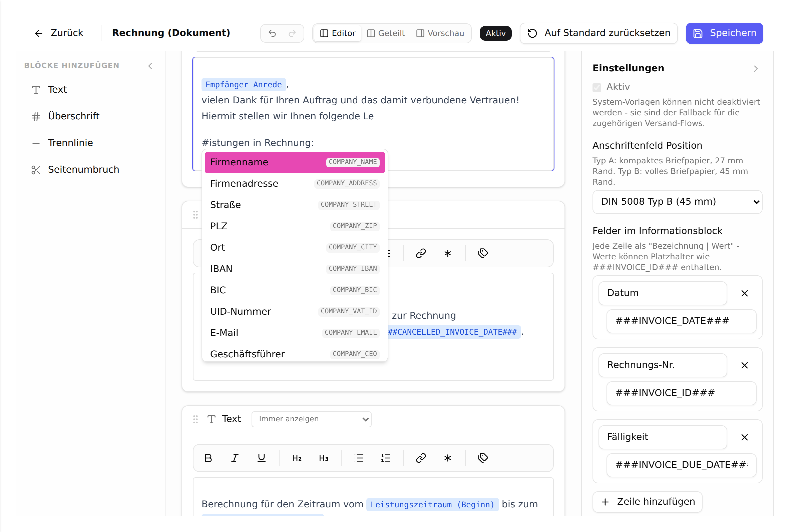Click drag handle of lower Text block

click(x=195, y=419)
